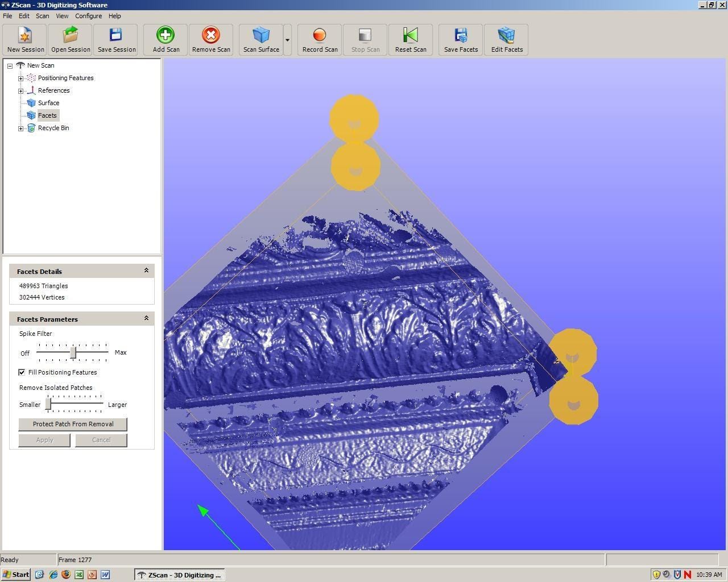
Task: Click the Apply button
Action: [44, 440]
